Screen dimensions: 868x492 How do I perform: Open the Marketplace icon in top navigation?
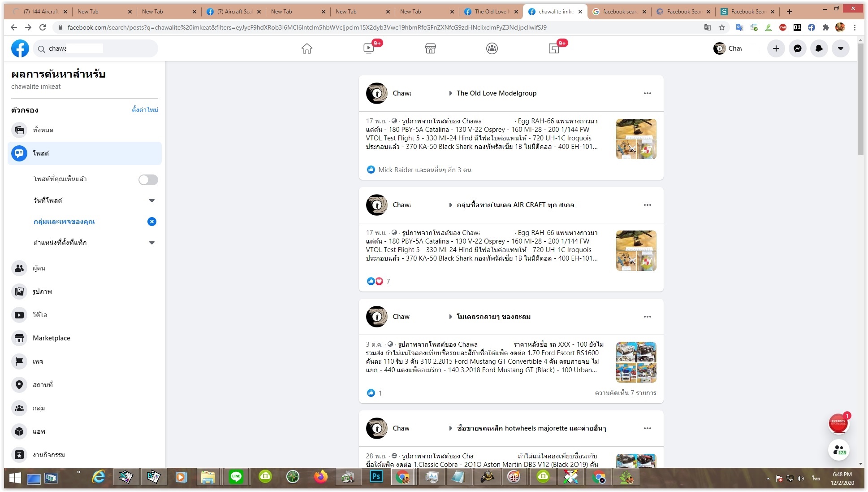coord(430,48)
